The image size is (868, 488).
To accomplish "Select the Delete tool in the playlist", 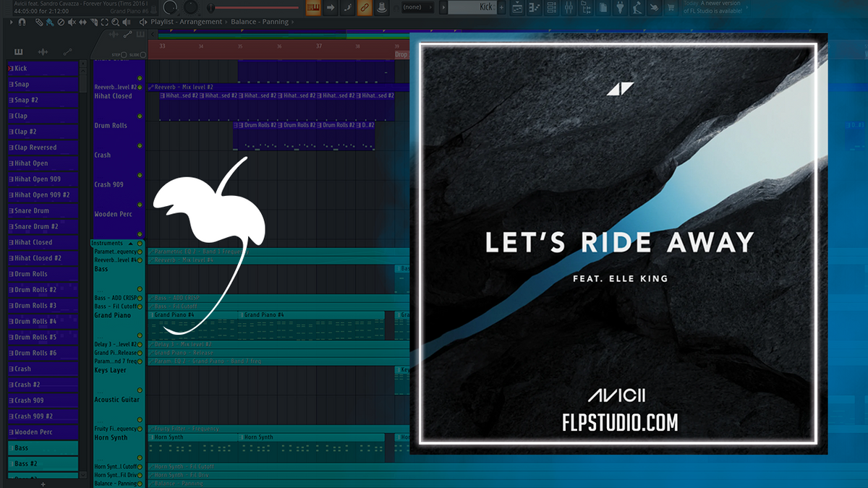I will coord(60,22).
